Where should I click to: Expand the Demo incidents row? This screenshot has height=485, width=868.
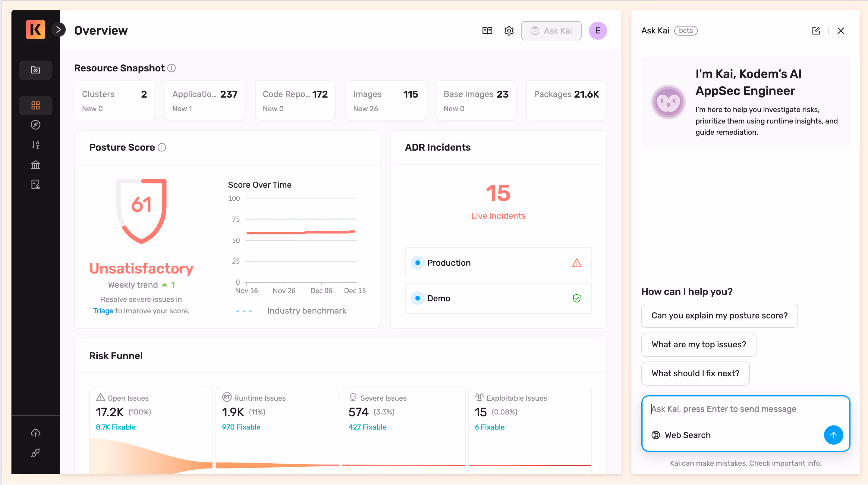tap(498, 299)
